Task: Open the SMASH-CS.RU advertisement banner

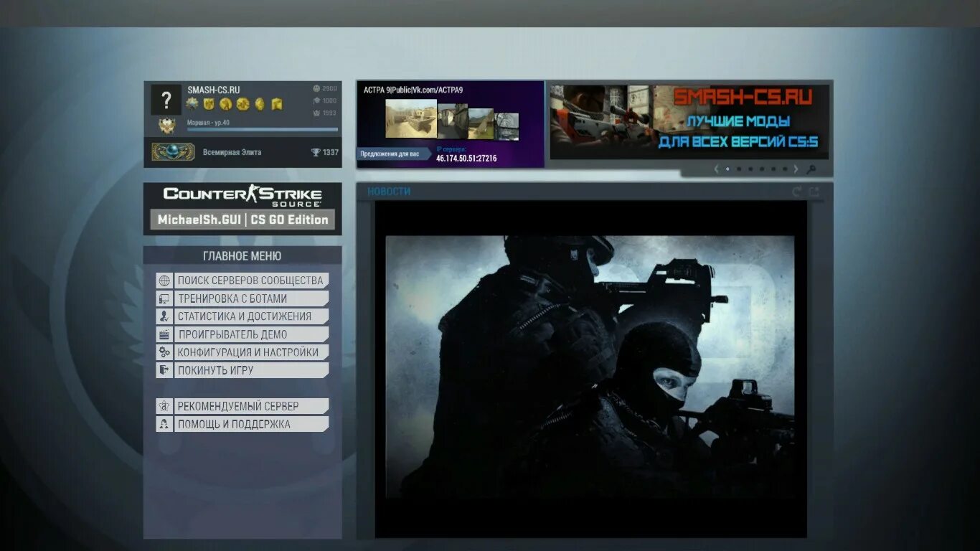Action: [689, 121]
